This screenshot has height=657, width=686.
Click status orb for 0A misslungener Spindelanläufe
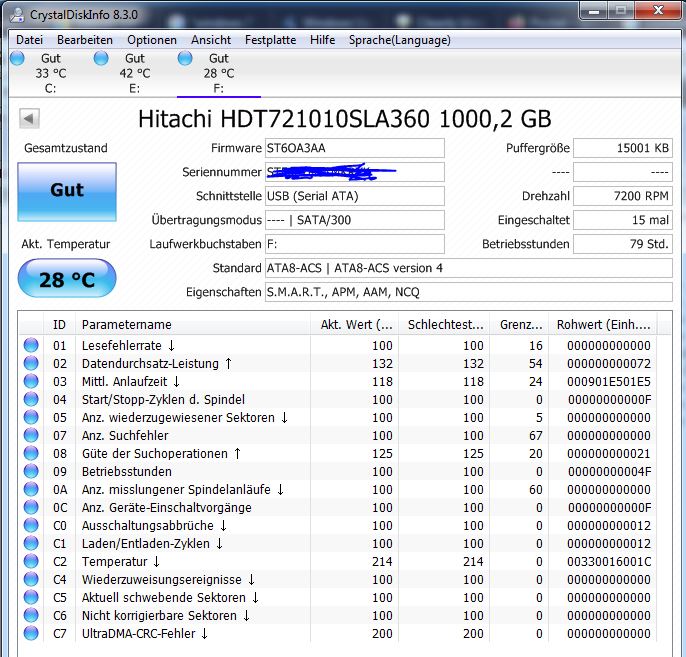31,489
